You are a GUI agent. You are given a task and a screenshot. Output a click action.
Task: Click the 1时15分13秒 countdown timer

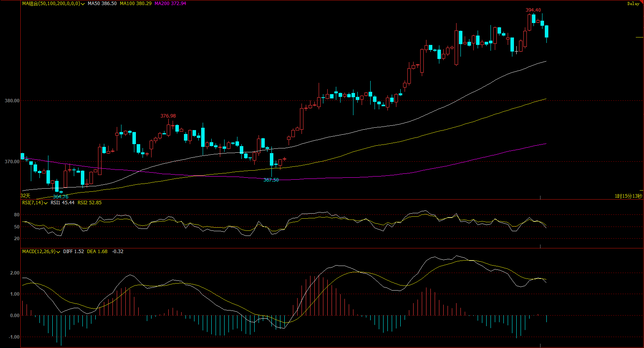[628, 196]
